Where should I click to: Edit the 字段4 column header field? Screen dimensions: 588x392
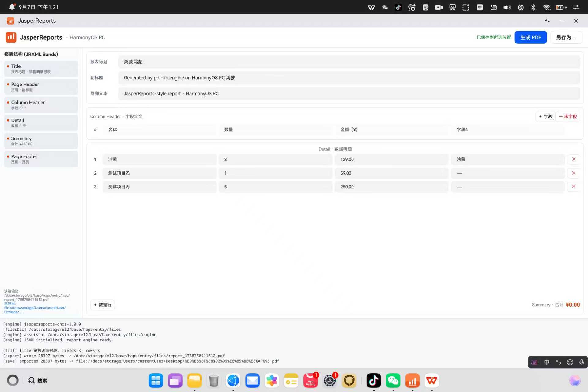(508, 130)
